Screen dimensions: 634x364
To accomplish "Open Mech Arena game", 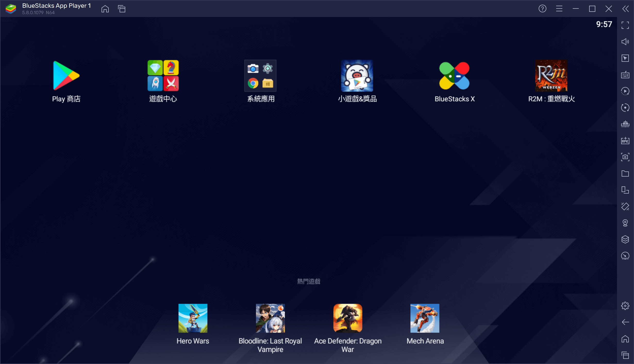I will click(425, 318).
